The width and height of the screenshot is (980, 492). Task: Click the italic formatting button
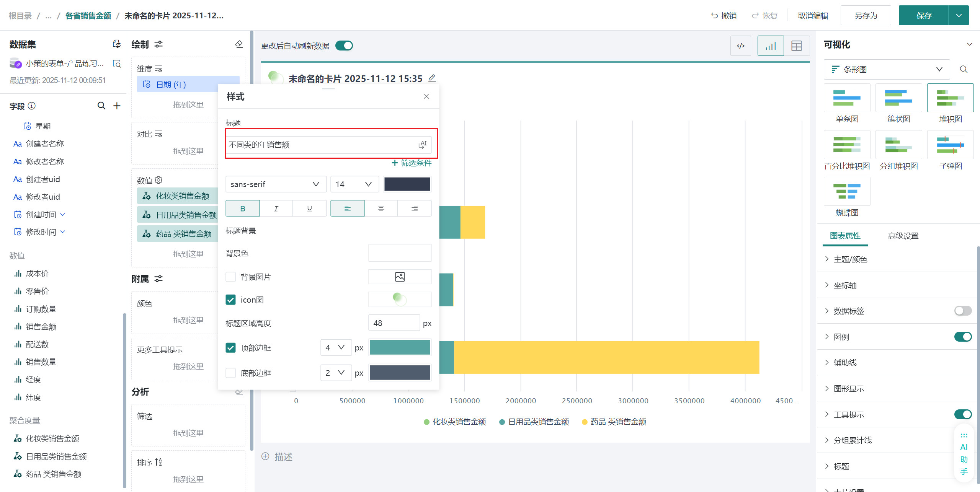click(x=276, y=209)
